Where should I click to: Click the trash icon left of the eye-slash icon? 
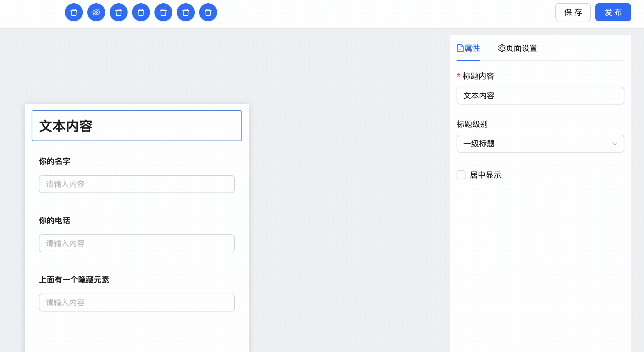[74, 12]
